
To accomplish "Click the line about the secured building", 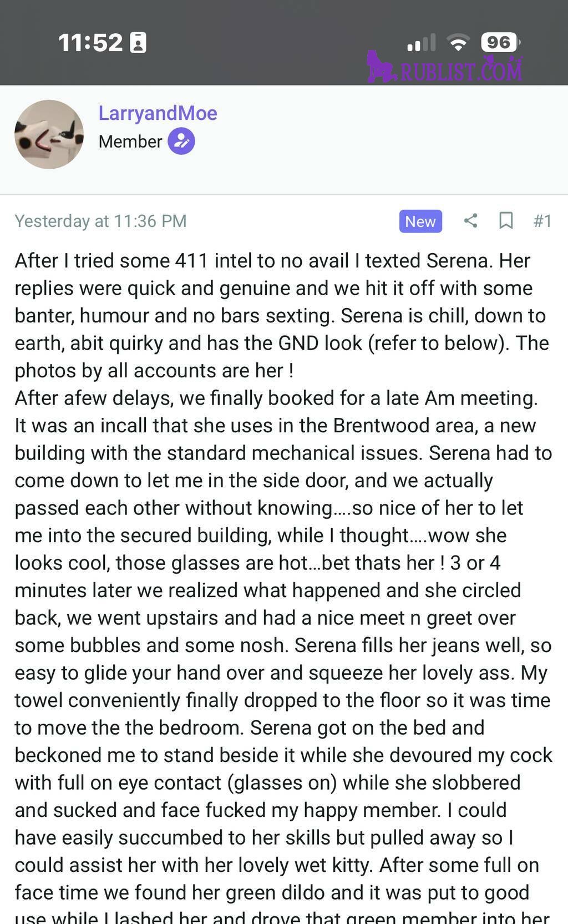I will [x=260, y=536].
